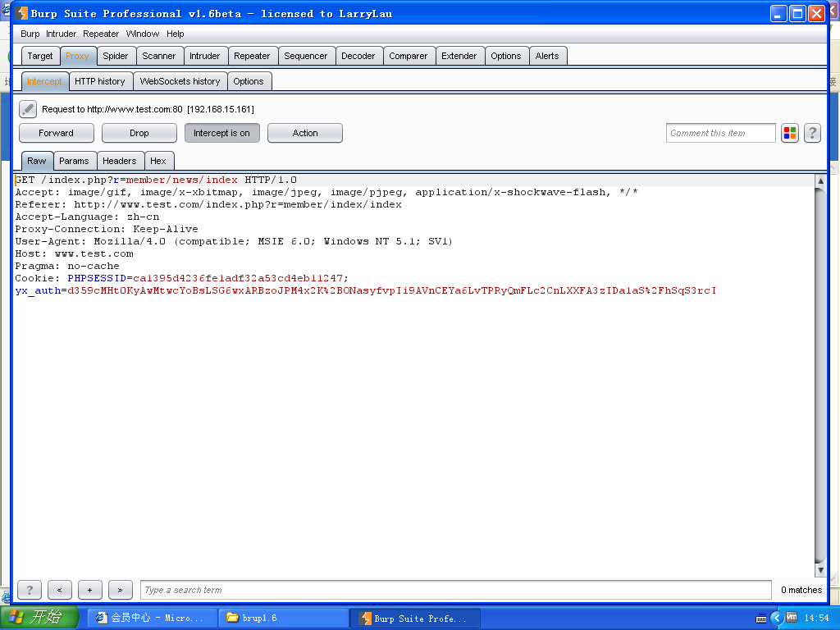
Task: Switch to the Spider tab
Action: pos(115,56)
